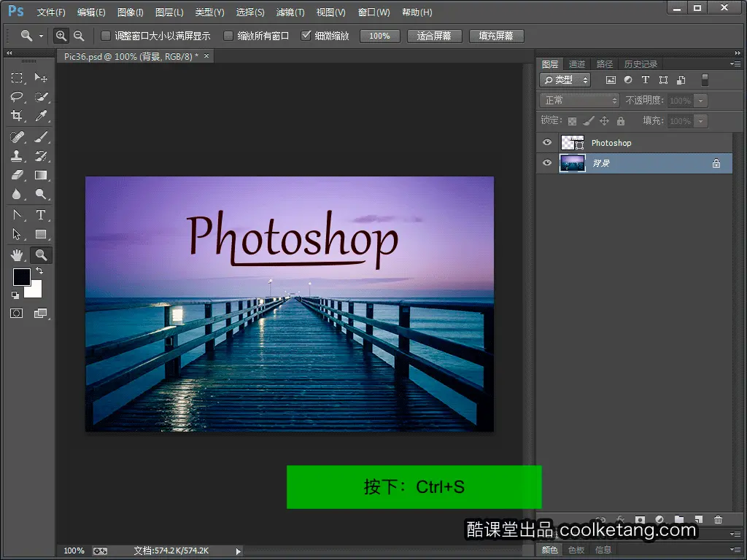The image size is (747, 560).
Task: Toggle lock transparent pixels
Action: click(x=572, y=122)
